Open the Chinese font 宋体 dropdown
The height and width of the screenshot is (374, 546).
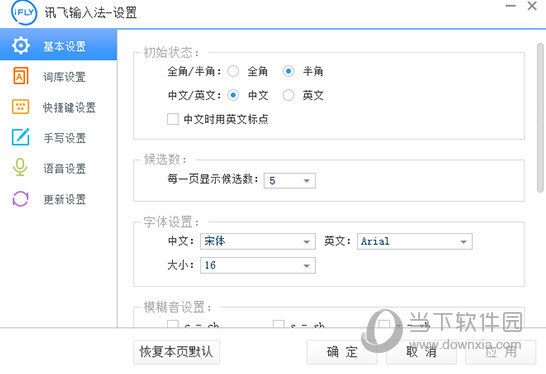258,241
